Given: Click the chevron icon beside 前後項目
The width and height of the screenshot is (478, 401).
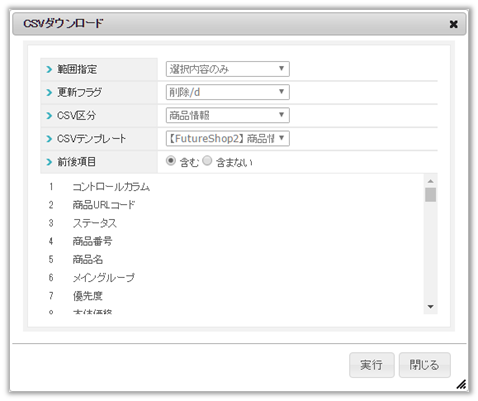Looking at the screenshot, I should pyautogui.click(x=49, y=162).
